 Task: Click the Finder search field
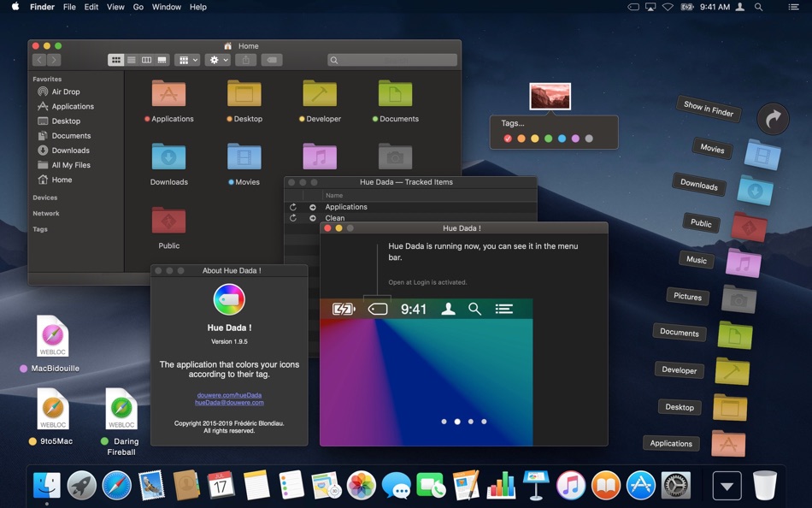click(x=392, y=60)
